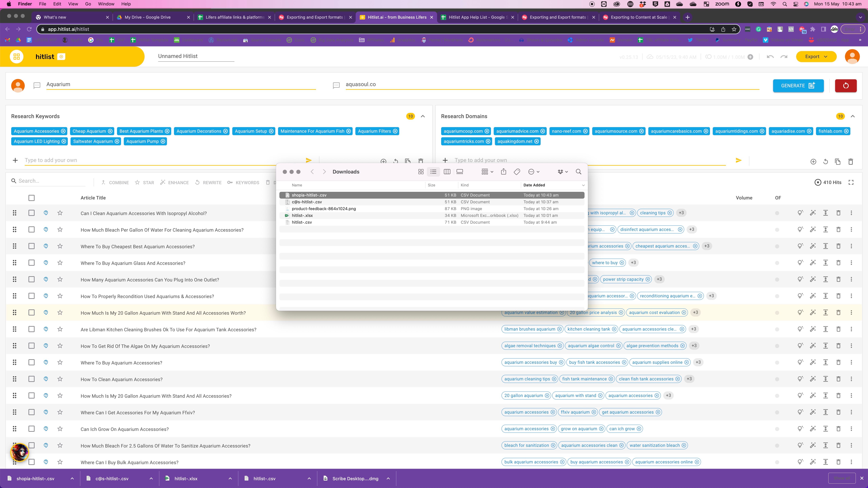Check the How Much Bleach Per Gallon row
The height and width of the screenshot is (488, 868).
[x=31, y=229]
